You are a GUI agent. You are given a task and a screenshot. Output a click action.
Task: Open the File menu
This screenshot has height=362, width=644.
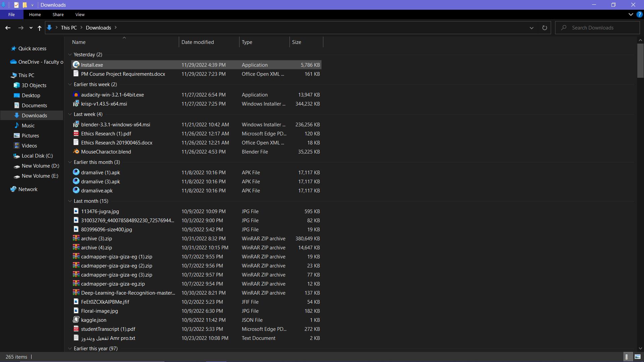(11, 15)
